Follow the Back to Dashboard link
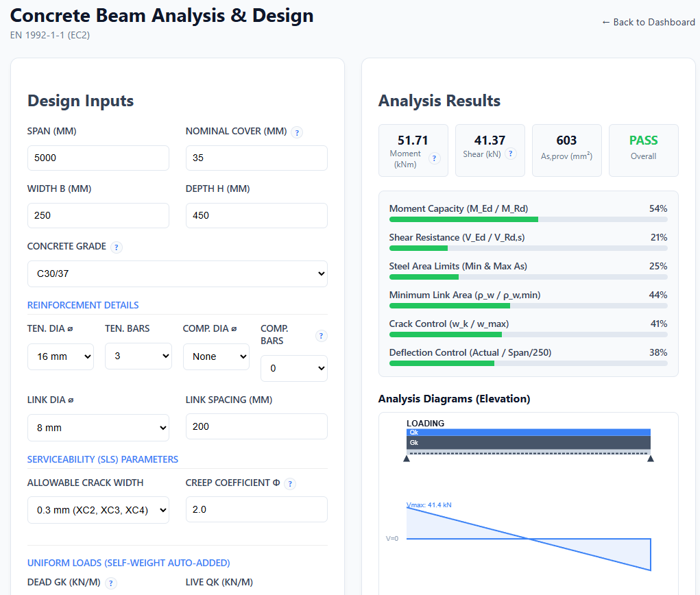The width and height of the screenshot is (700, 595). [x=648, y=22]
